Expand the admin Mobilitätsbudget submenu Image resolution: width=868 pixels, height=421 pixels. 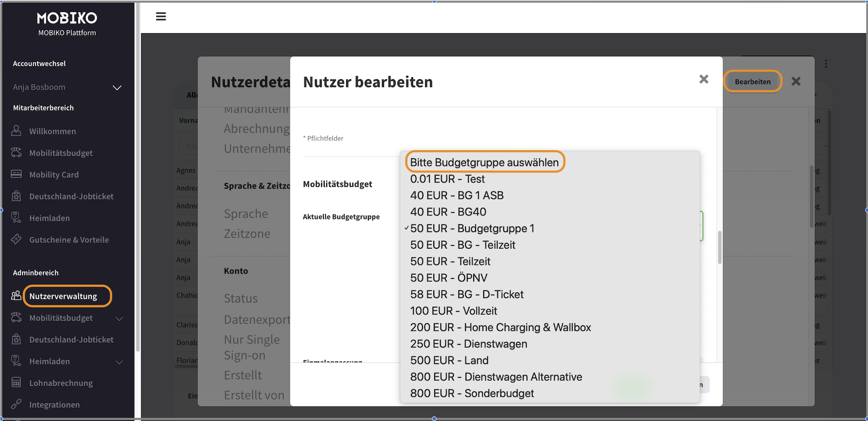[119, 318]
